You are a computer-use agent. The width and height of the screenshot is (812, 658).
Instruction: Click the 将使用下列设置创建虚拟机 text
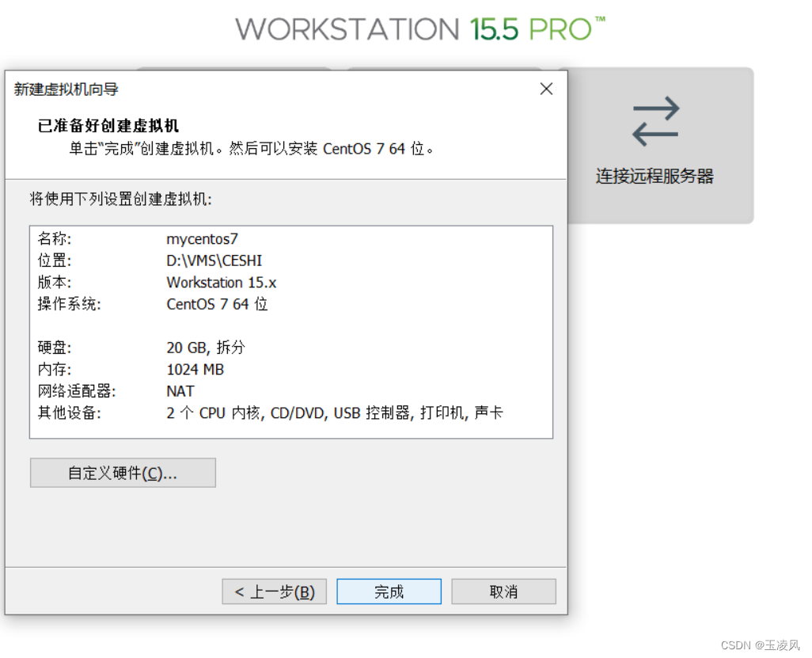click(x=120, y=199)
